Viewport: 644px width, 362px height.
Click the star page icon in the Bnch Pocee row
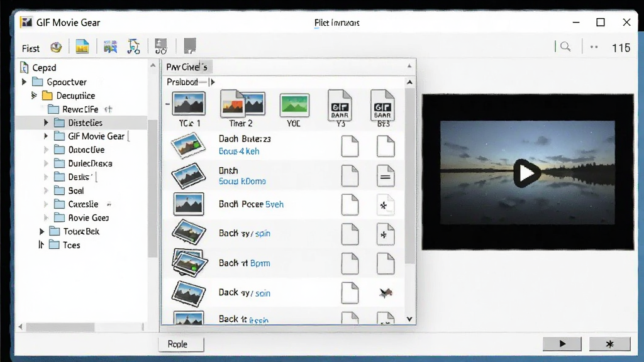click(x=386, y=205)
